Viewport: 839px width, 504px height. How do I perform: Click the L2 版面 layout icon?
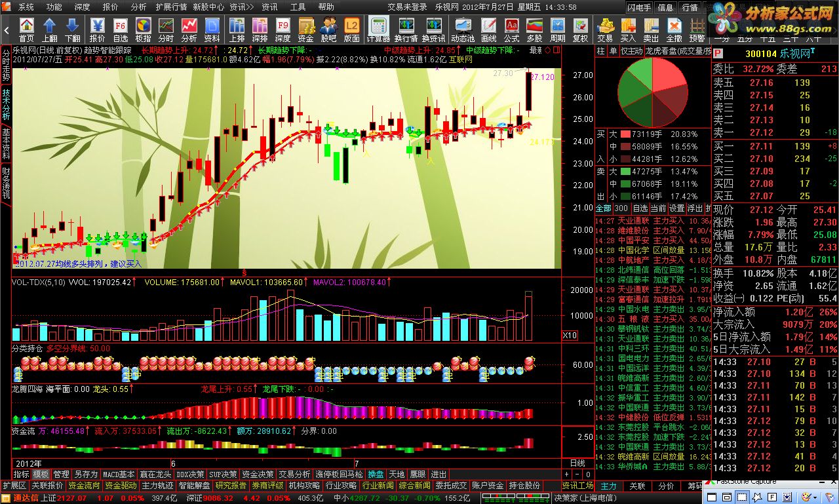[352, 30]
